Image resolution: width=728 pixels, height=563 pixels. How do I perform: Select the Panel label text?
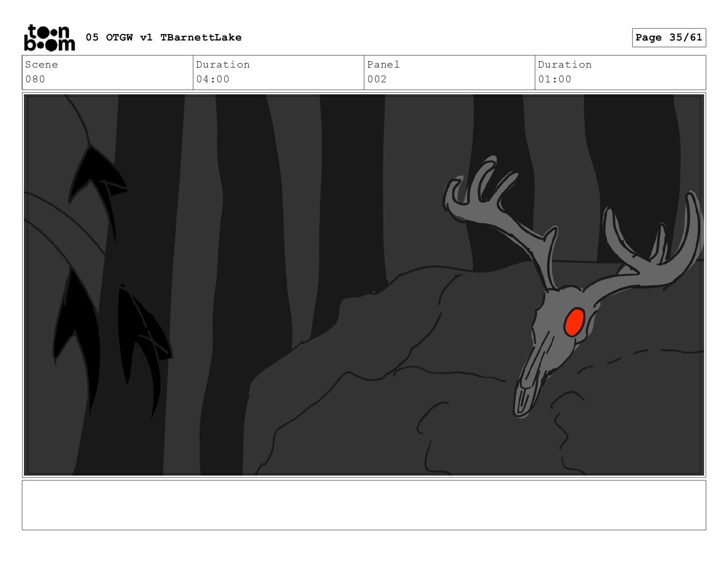pyautogui.click(x=383, y=64)
